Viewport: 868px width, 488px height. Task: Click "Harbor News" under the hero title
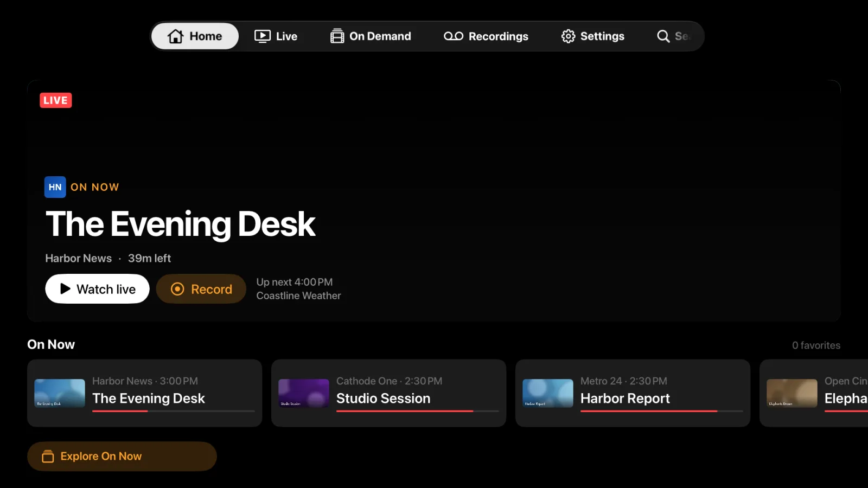pyautogui.click(x=79, y=259)
